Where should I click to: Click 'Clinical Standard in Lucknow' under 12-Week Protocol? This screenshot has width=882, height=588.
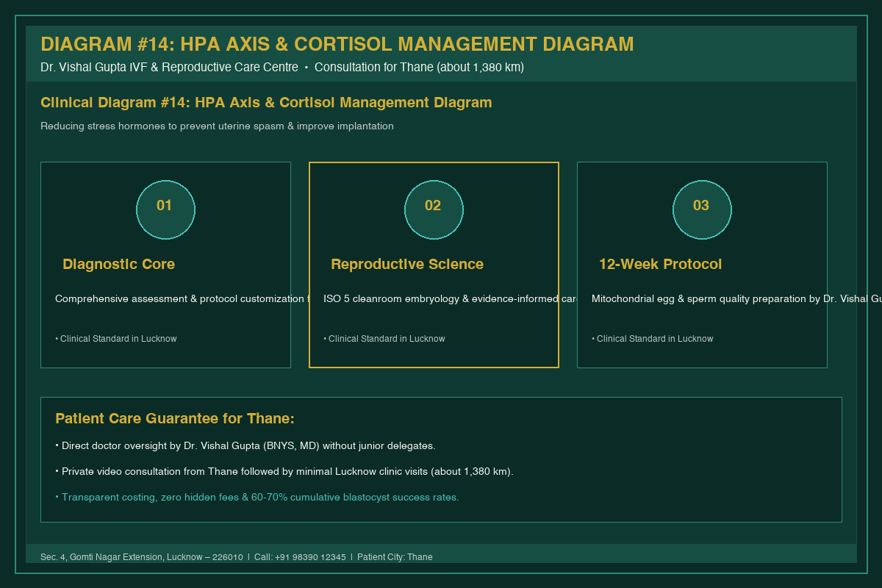click(x=653, y=339)
